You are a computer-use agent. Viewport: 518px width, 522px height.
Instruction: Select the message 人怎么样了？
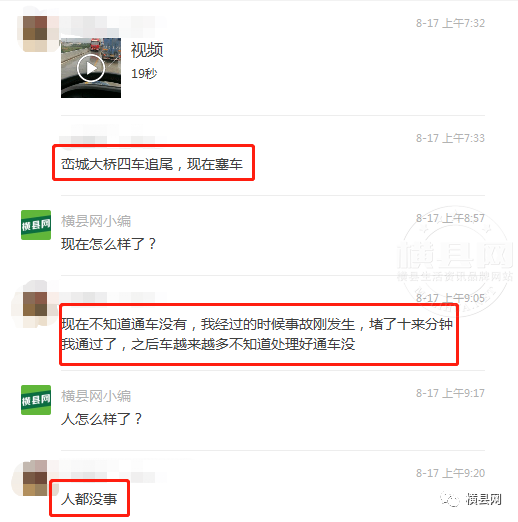pyautogui.click(x=101, y=419)
